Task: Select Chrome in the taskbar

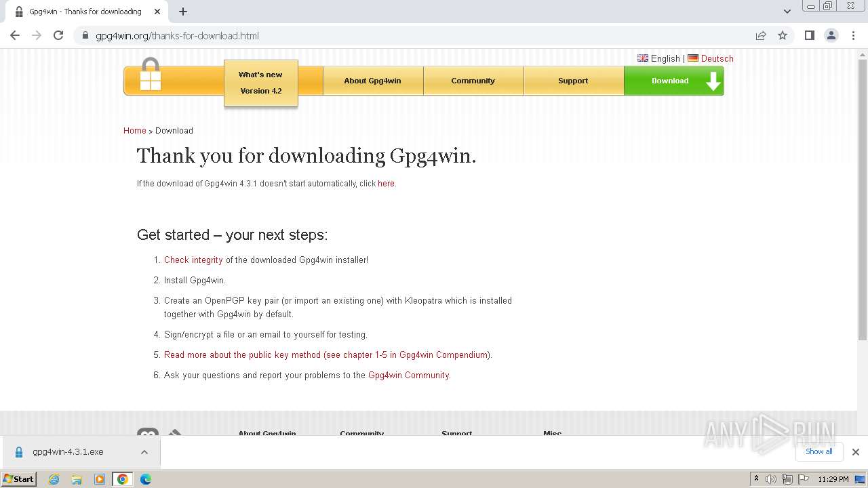Action: [x=123, y=479]
